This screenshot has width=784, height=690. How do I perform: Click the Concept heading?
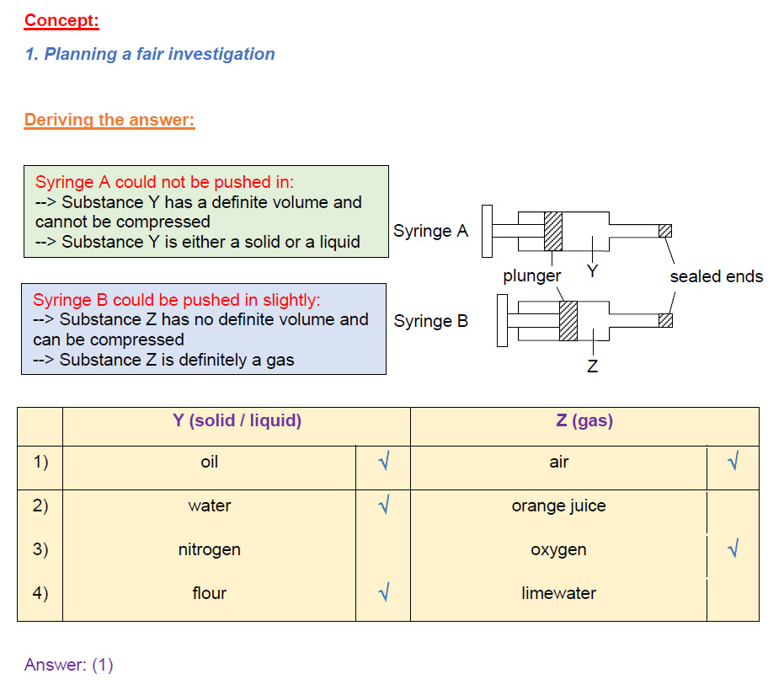(61, 20)
